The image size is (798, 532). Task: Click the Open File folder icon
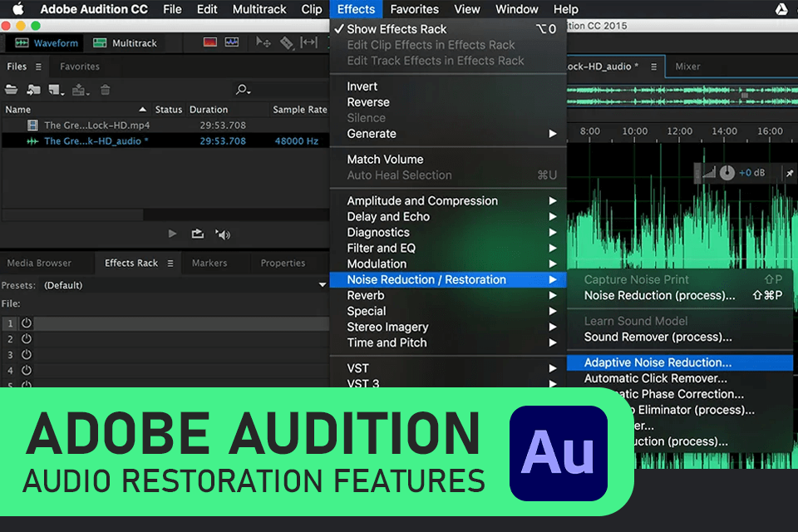[x=12, y=90]
